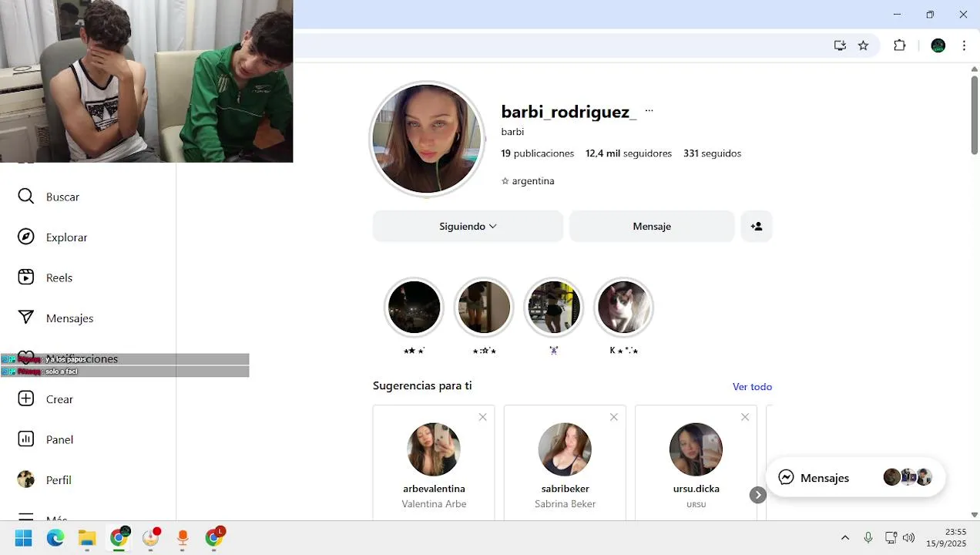The width and height of the screenshot is (980, 555).
Task: Open the Explorar compass icon
Action: pos(26,237)
